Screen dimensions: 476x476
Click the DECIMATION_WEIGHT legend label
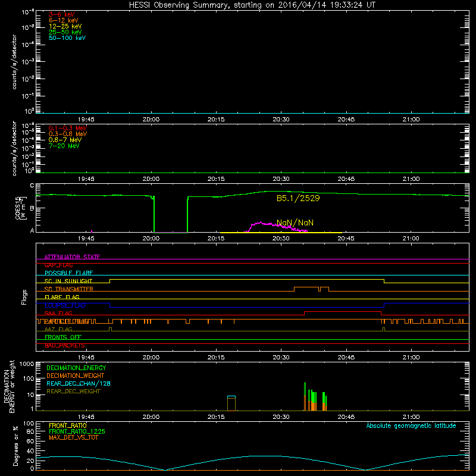pos(76,375)
